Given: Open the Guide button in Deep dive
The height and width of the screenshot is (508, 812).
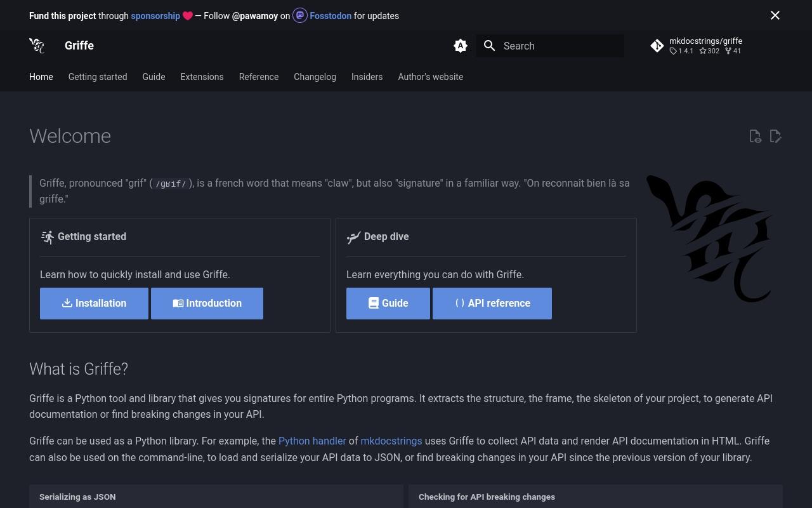Looking at the screenshot, I should click(x=388, y=304).
